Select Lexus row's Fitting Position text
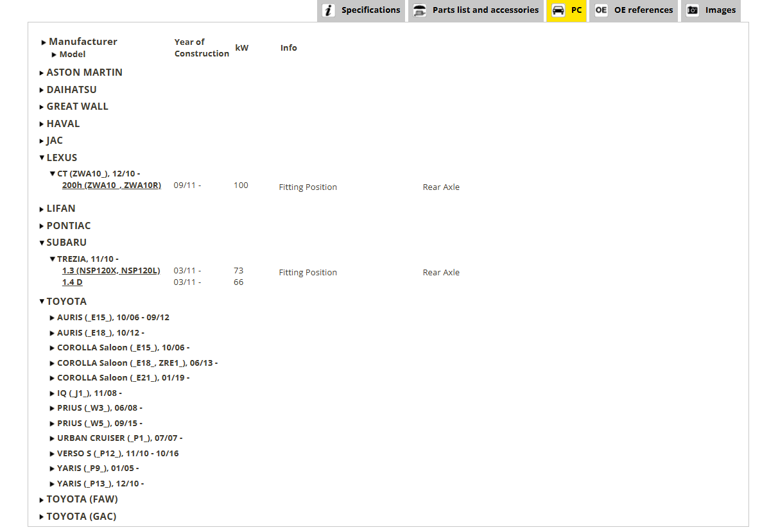 [x=308, y=187]
